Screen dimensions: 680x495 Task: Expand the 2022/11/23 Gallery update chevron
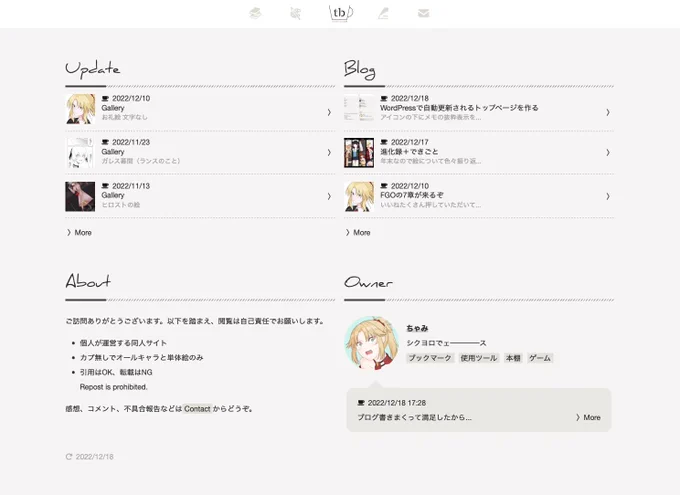(329, 152)
